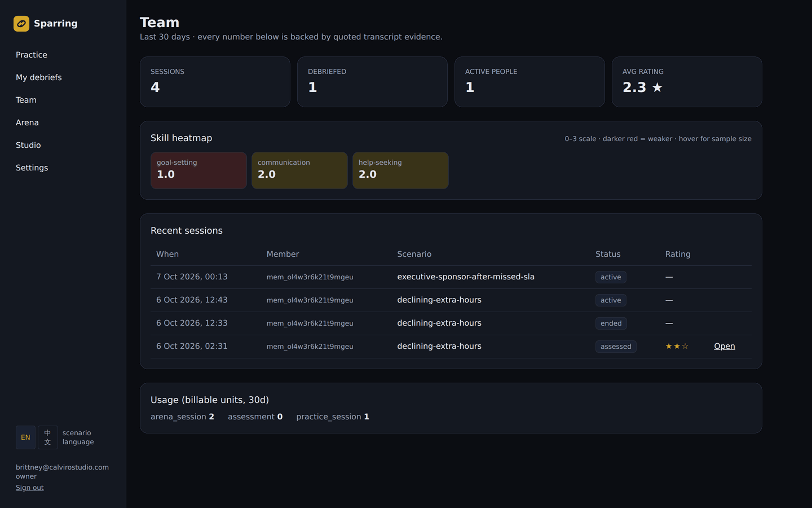Click the Debriefed stat card

click(372, 82)
